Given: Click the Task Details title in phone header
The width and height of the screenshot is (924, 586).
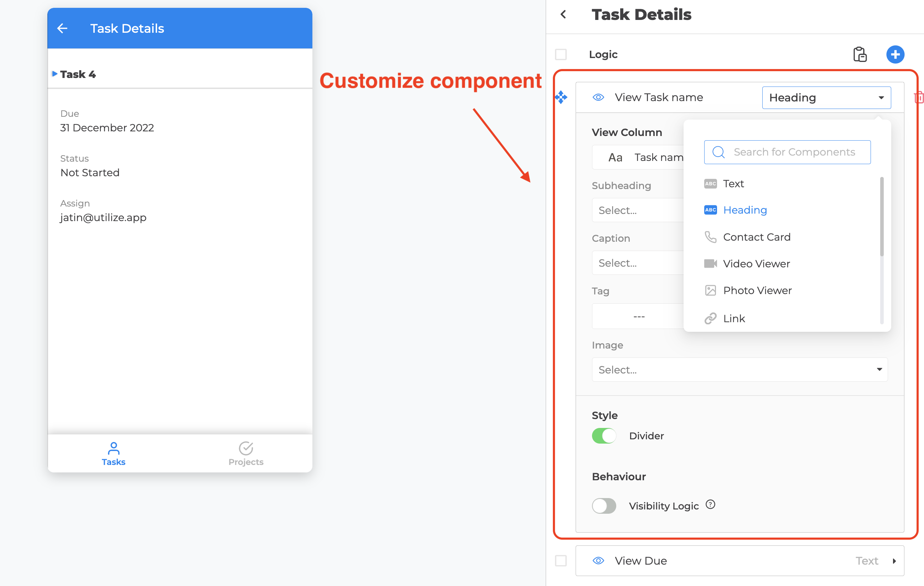Looking at the screenshot, I should [127, 28].
